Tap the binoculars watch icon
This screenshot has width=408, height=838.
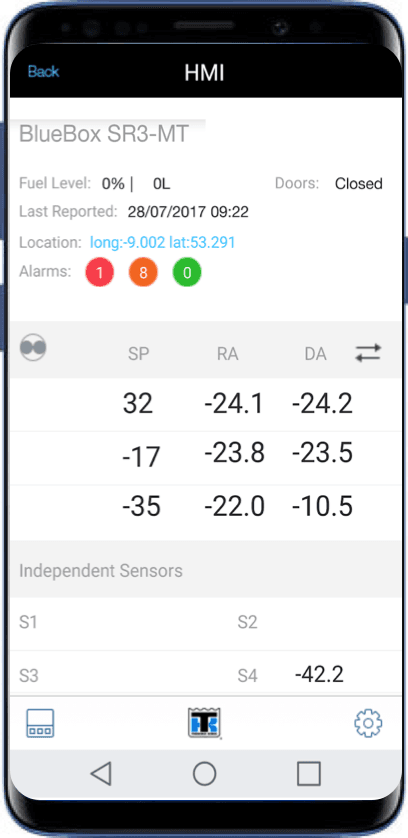[x=33, y=347]
